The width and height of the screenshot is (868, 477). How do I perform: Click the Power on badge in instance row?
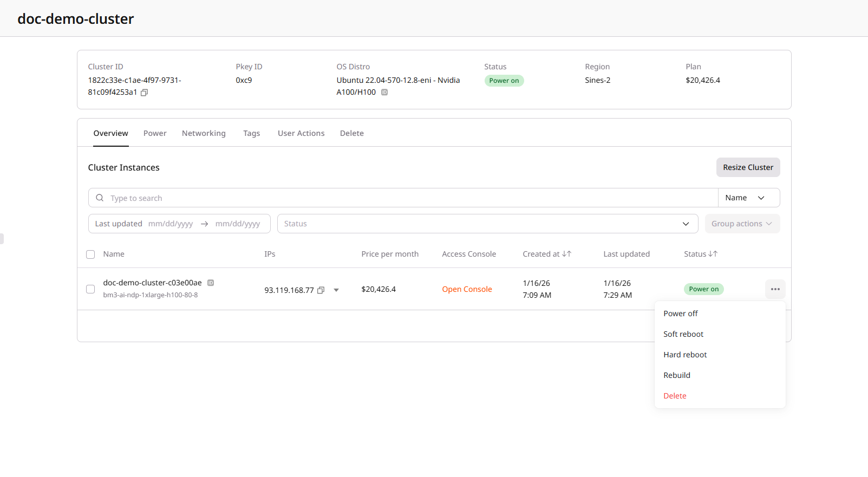point(704,289)
